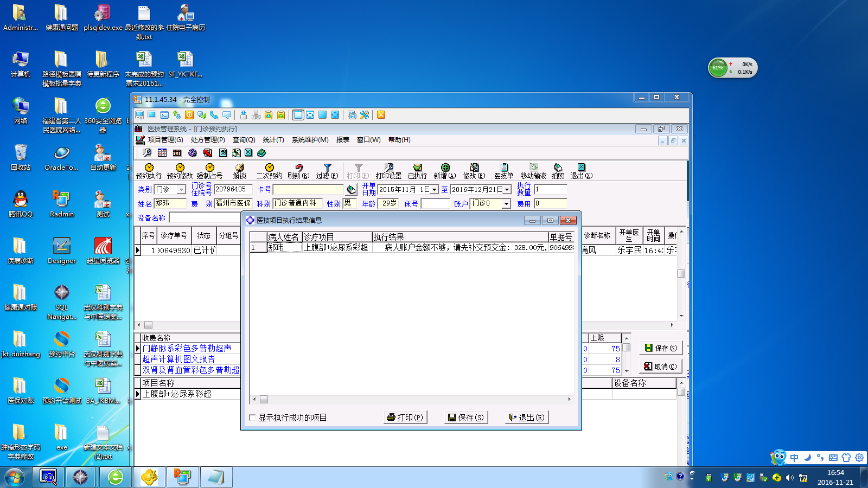Open the 项目管理(G) menu
Screen dimensions: 868x488
[165, 140]
